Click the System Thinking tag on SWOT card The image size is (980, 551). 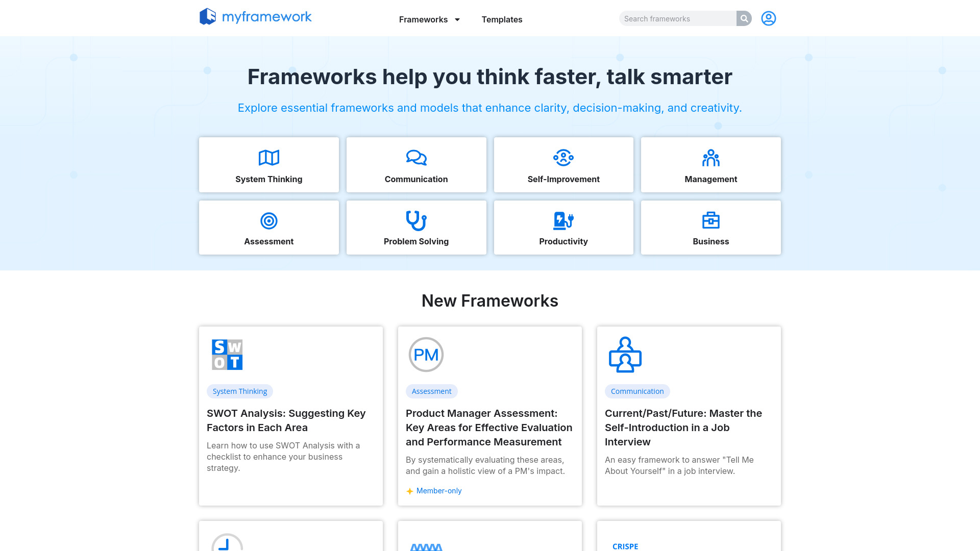click(x=239, y=391)
